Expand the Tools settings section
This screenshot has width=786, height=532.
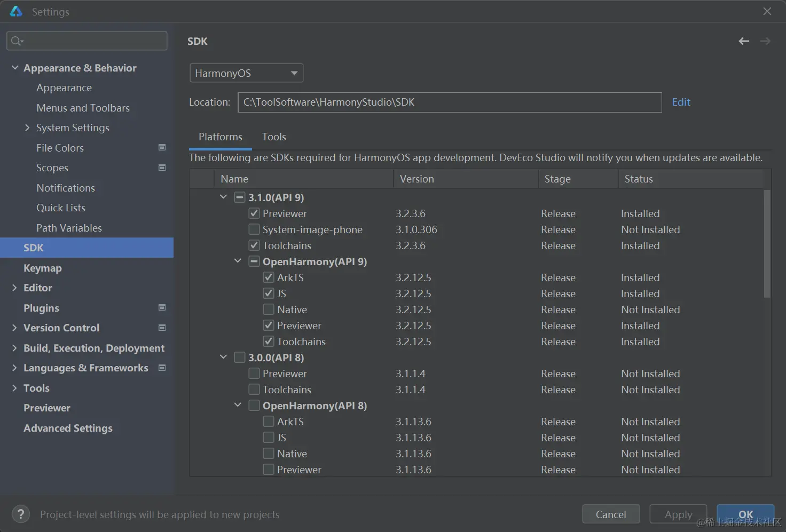[x=14, y=388]
